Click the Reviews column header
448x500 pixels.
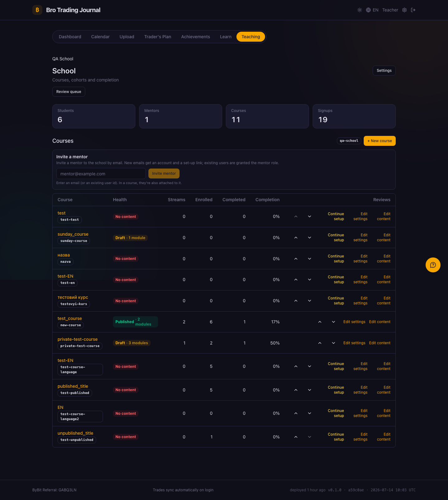tap(382, 200)
